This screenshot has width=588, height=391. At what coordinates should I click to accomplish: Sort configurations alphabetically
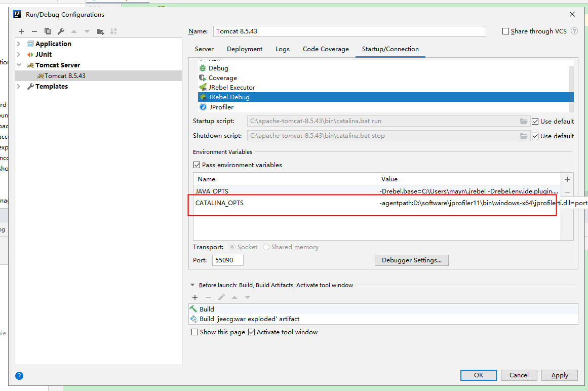(x=113, y=31)
